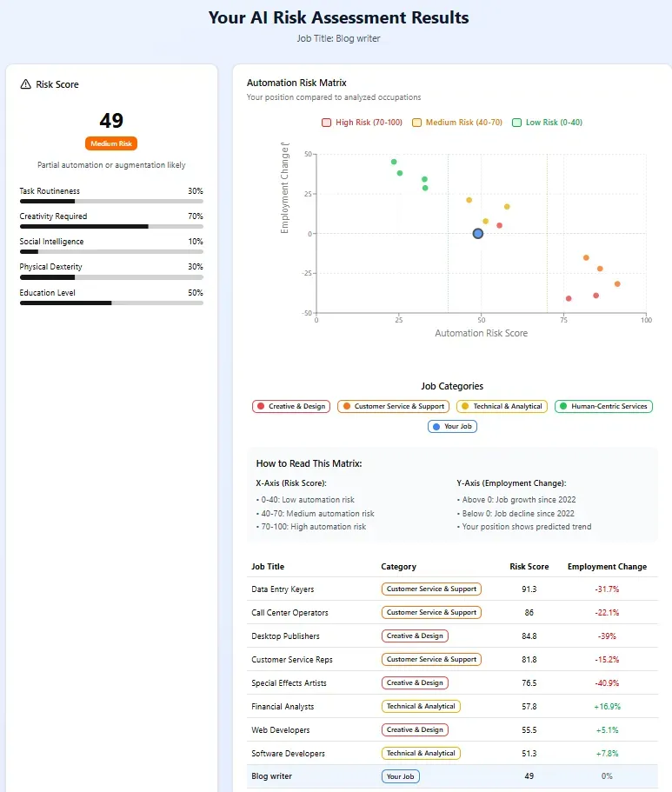Click the Employment Change column header
Viewport: 672px width, 792px height.
[607, 567]
